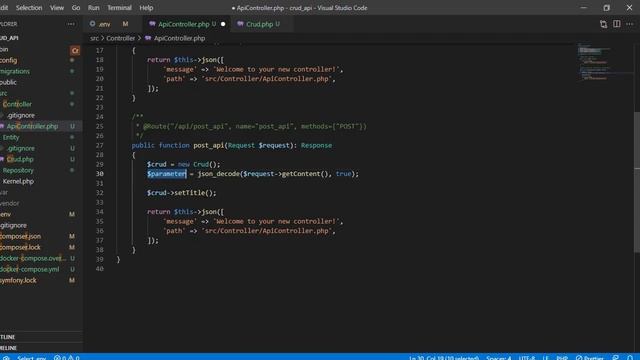The height and width of the screenshot is (360, 640).
Task: Open symfony.lock in the Explorer tree
Action: pyautogui.click(x=41, y=280)
